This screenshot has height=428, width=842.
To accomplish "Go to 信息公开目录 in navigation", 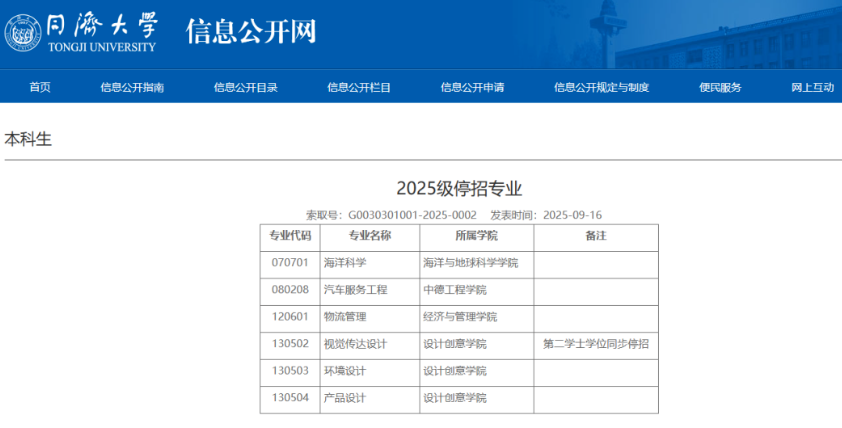I will pos(245,87).
